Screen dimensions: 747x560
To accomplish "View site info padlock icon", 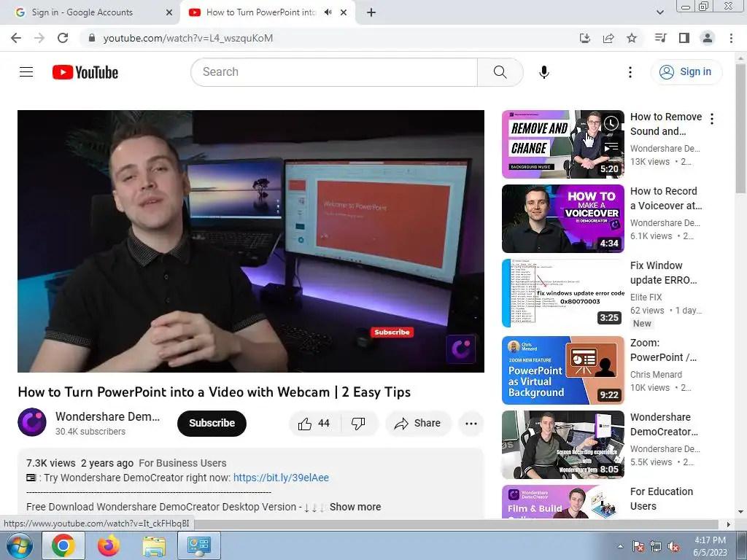I will [92, 38].
